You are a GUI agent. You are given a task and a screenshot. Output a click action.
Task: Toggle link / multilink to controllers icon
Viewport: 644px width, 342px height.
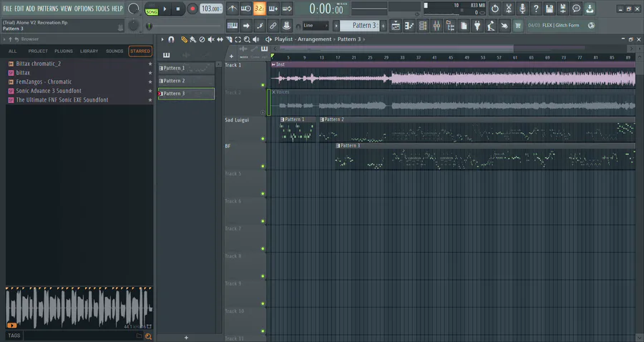(x=273, y=26)
